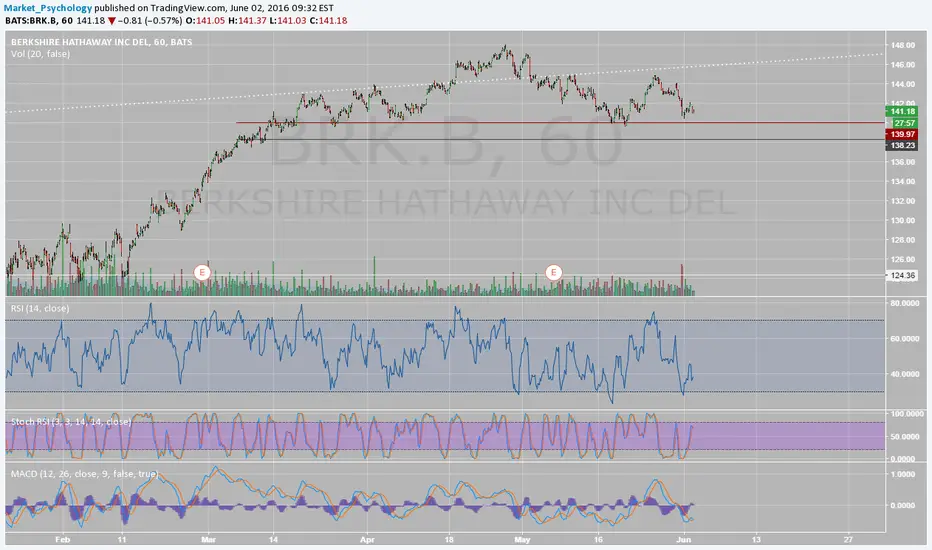Click the RSI 80.0000 scale label
The image size is (932, 550).
(x=904, y=303)
